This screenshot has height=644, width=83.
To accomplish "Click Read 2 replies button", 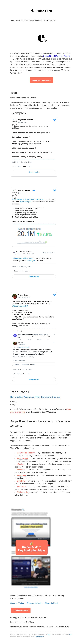I will pos(34,277).
